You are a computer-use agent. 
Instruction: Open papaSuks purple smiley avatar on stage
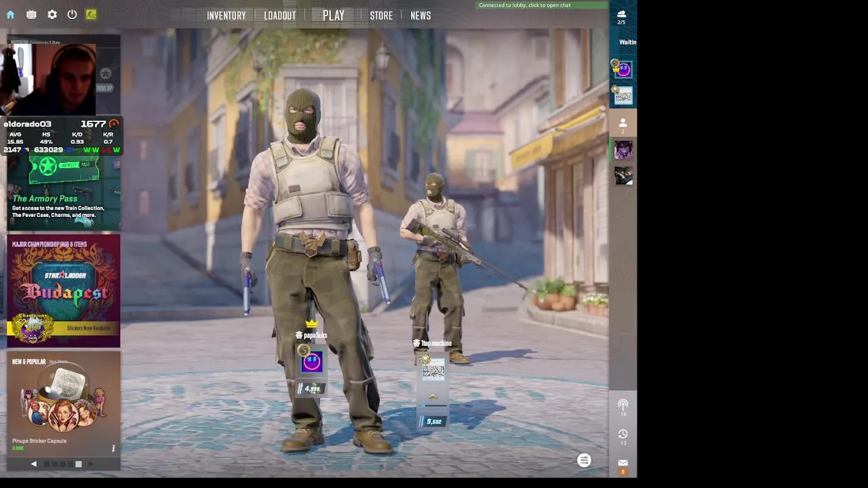coord(312,362)
